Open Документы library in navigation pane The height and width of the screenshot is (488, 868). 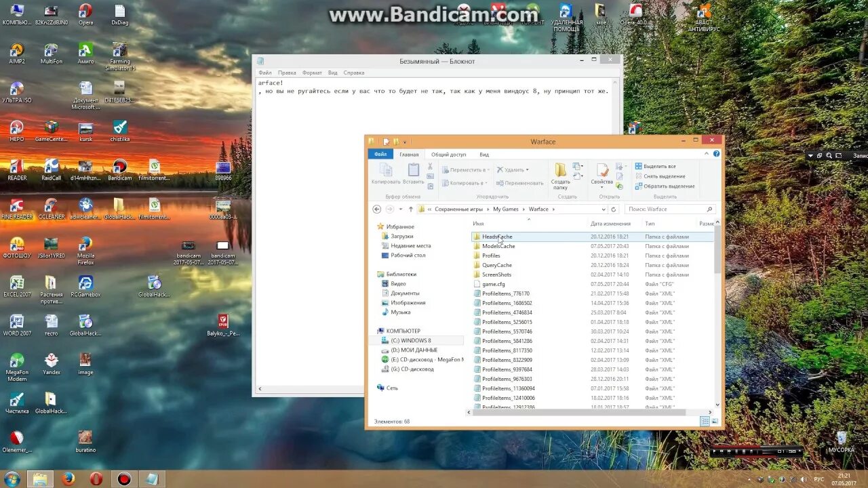pos(405,293)
